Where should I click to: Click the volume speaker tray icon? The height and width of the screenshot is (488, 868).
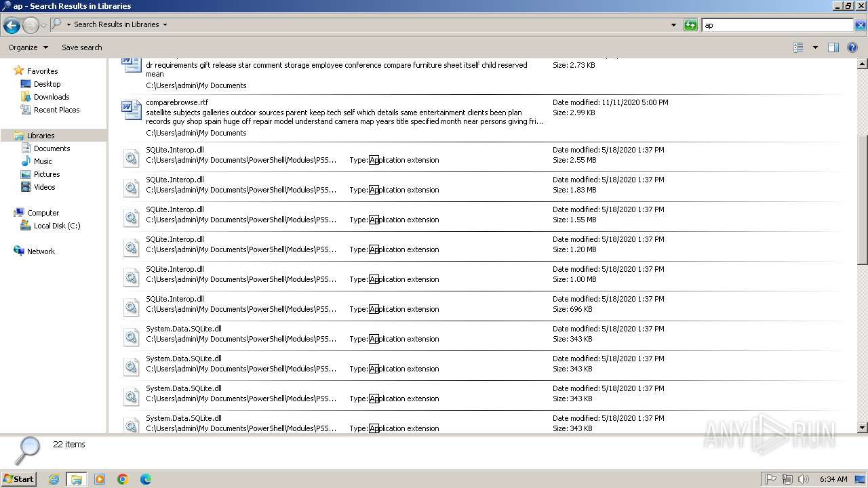point(804,479)
